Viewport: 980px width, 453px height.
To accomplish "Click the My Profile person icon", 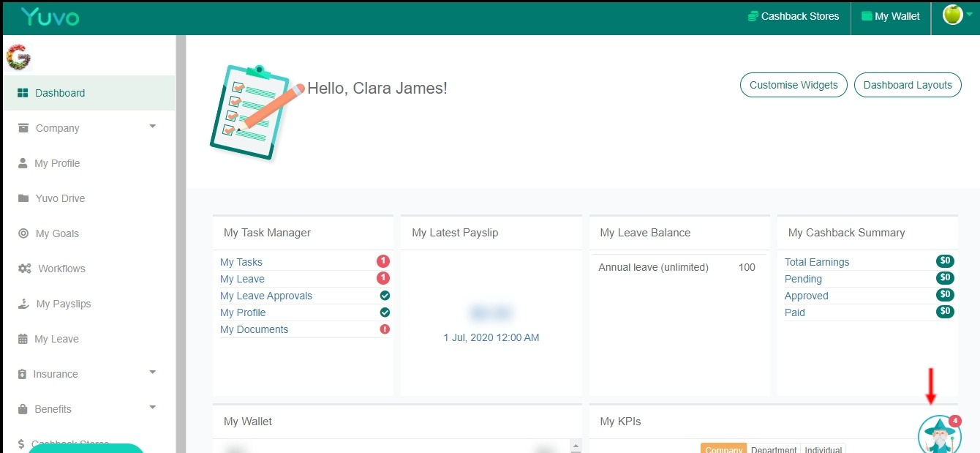I will (22, 163).
